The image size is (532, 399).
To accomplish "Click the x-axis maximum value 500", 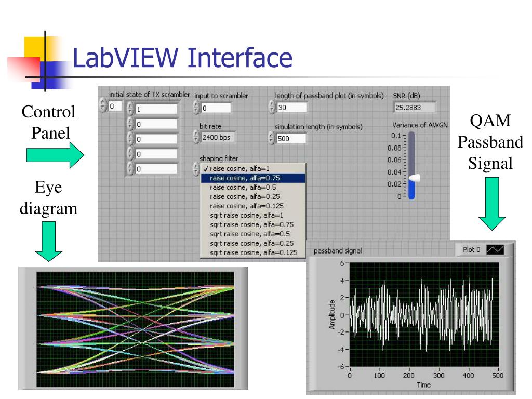I will coord(498,375).
